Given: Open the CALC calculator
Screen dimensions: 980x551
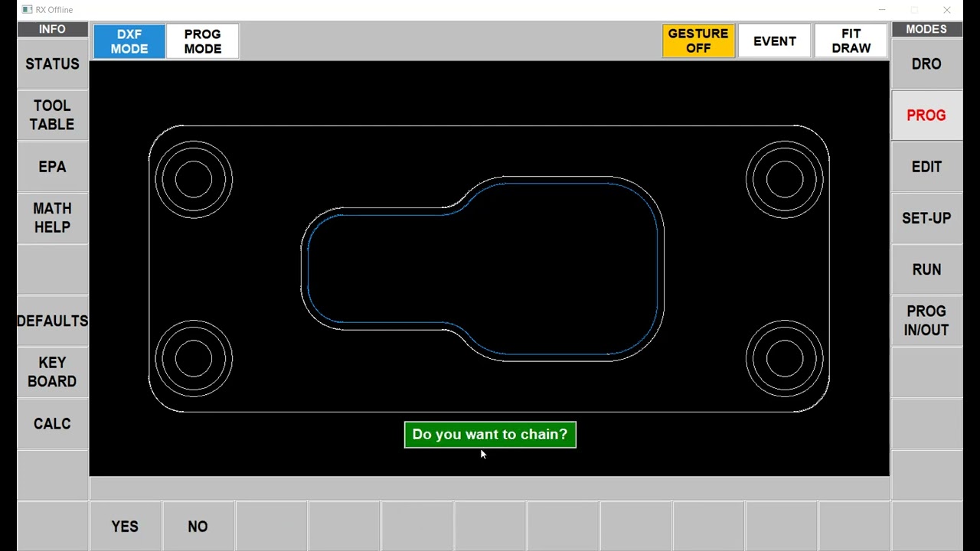Looking at the screenshot, I should pyautogui.click(x=52, y=423).
